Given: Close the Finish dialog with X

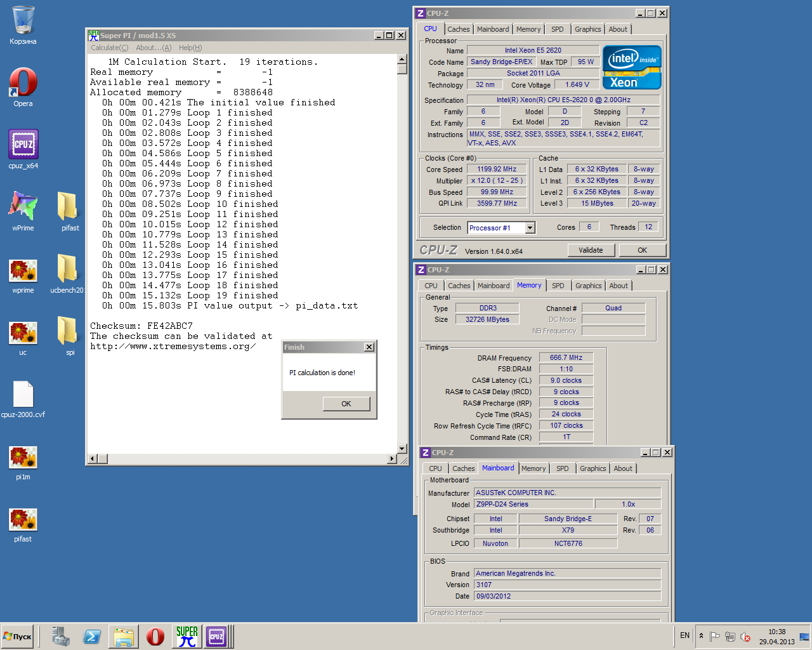Looking at the screenshot, I should (369, 347).
